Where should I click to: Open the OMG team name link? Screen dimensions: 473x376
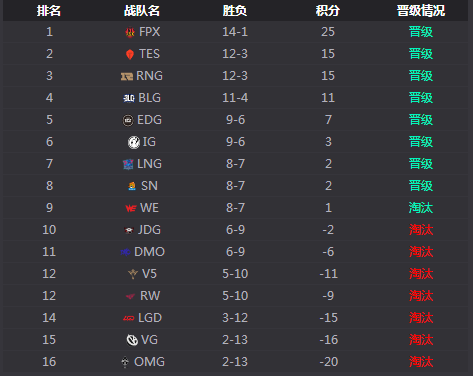(149, 362)
